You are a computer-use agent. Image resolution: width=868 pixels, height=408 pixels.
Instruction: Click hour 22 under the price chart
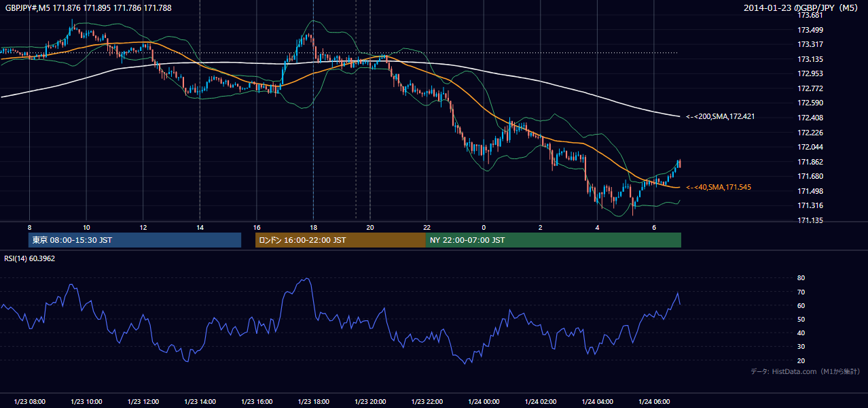[x=427, y=226]
